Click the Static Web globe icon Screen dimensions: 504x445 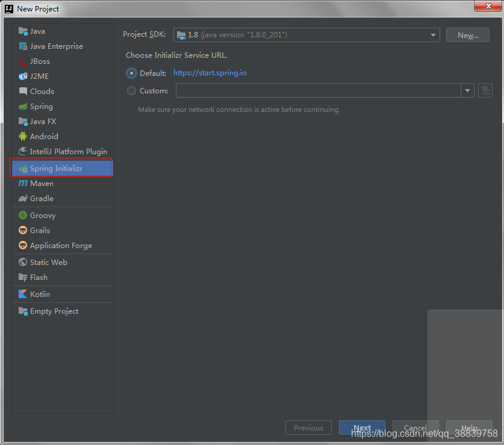pos(23,262)
